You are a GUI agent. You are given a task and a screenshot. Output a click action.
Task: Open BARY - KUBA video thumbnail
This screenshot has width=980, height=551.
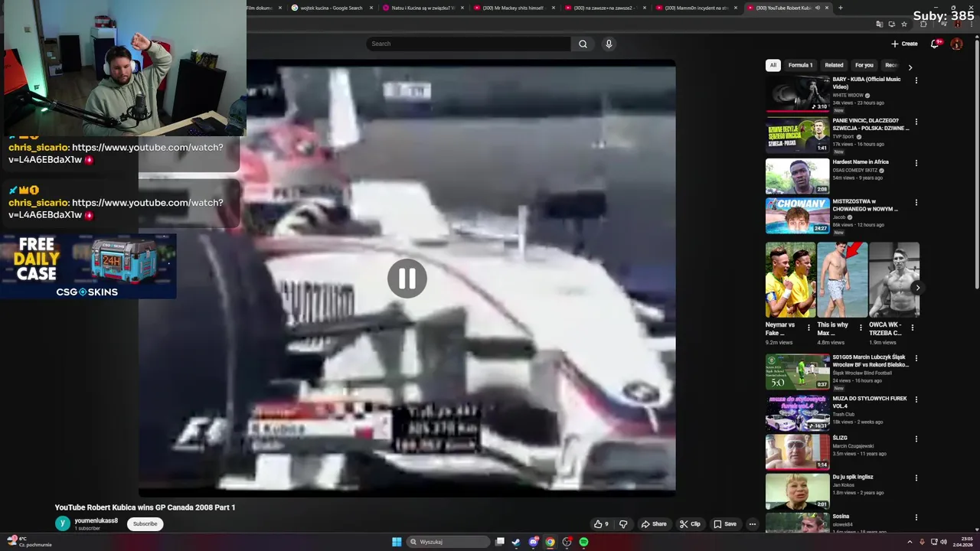tap(798, 94)
